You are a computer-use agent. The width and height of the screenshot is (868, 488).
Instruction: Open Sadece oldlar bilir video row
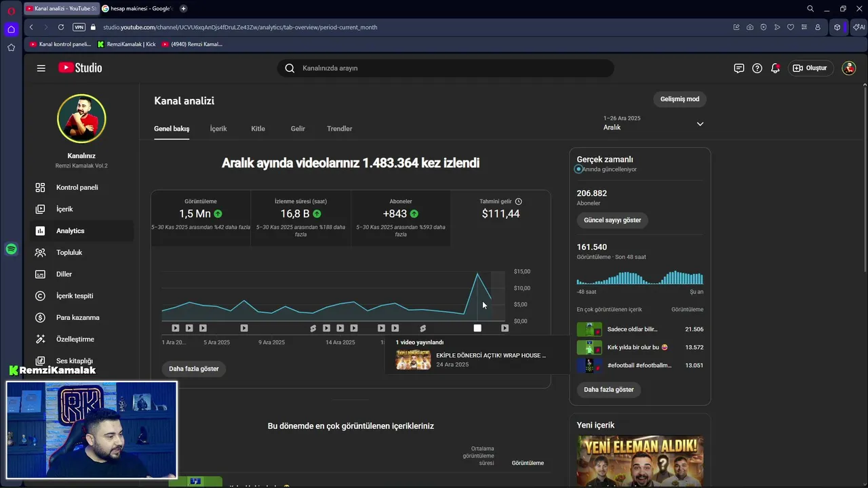[640, 329]
